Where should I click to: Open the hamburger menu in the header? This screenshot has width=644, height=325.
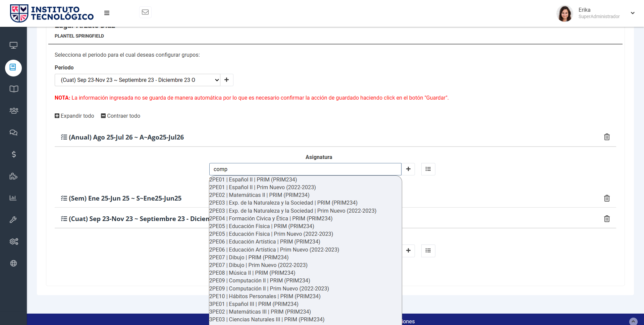[x=107, y=13]
